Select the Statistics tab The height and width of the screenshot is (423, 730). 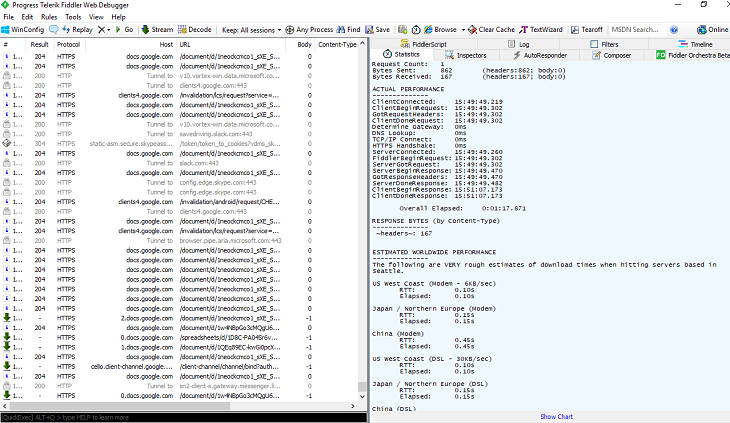tap(401, 54)
